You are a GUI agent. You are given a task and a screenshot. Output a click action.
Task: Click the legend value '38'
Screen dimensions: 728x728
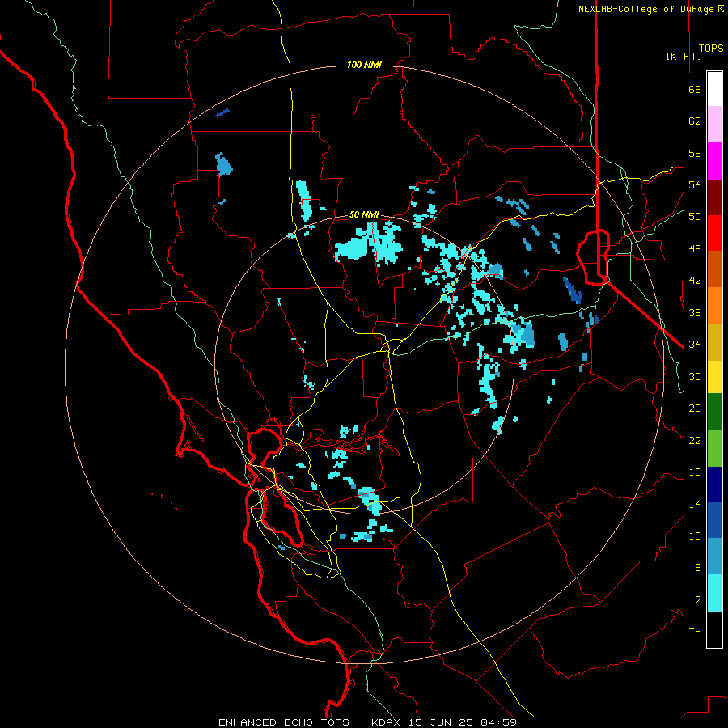(x=695, y=312)
